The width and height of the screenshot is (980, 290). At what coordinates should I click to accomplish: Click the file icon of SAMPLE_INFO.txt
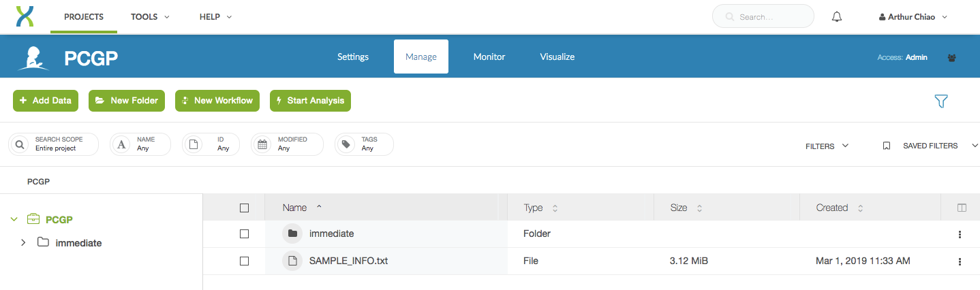tap(292, 261)
